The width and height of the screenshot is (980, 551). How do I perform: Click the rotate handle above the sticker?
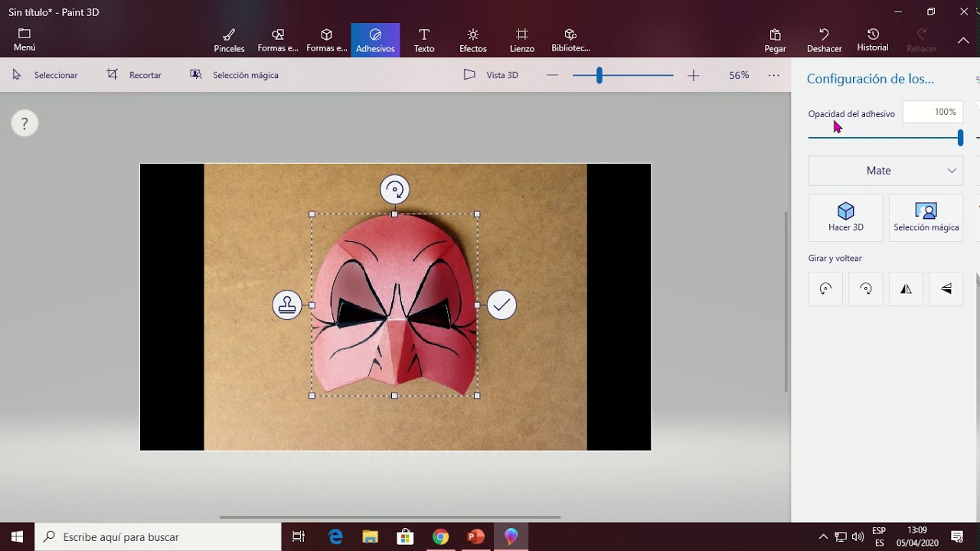click(395, 190)
